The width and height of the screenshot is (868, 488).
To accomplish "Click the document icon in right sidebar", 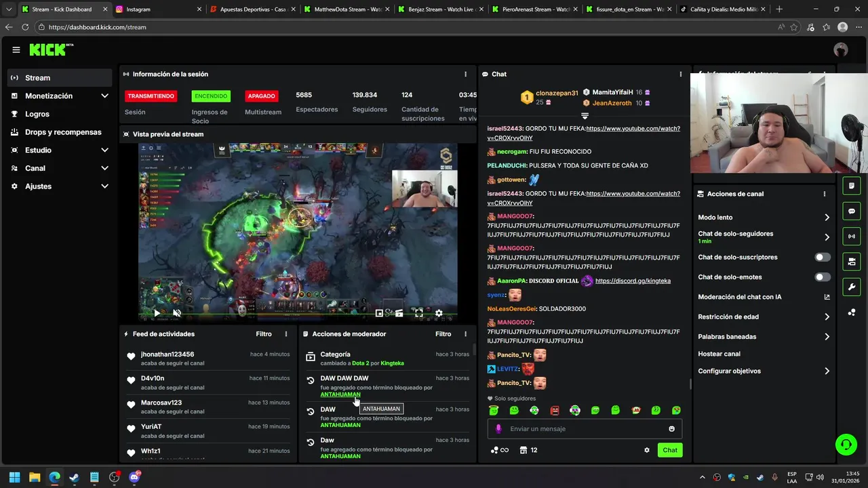I will coord(852,186).
